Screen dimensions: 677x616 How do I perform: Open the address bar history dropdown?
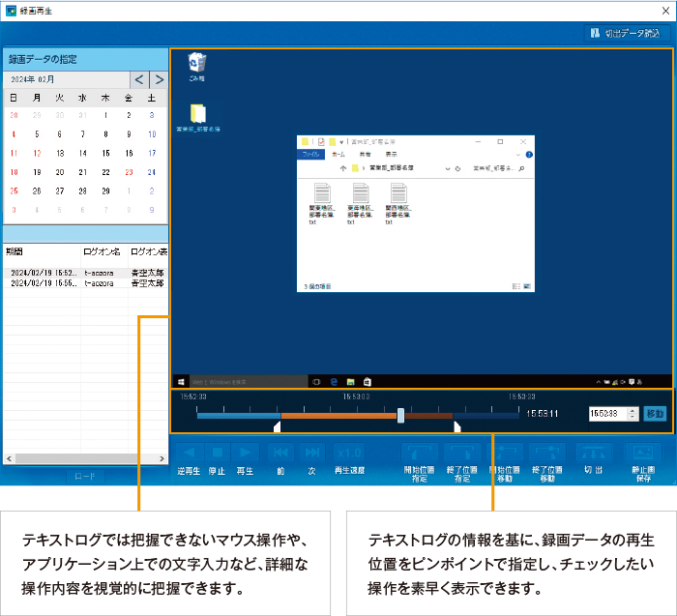coord(448,169)
